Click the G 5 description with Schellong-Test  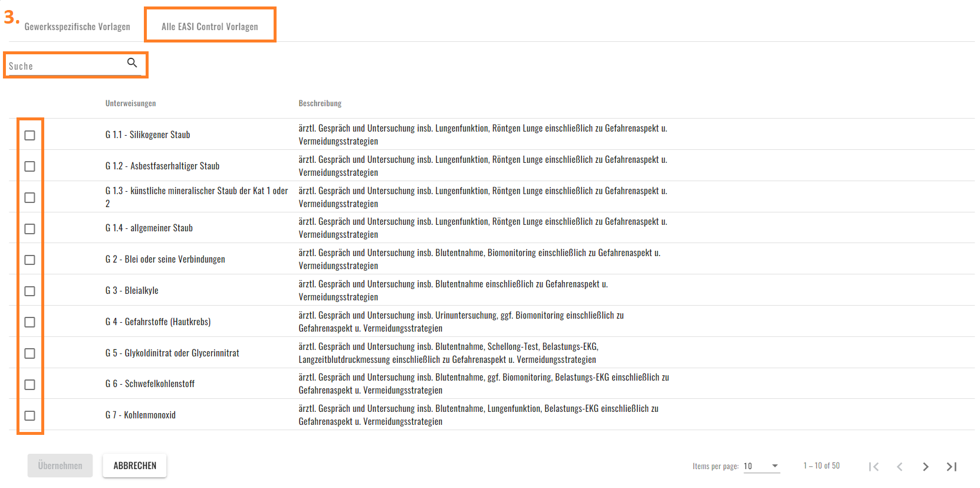(448, 353)
